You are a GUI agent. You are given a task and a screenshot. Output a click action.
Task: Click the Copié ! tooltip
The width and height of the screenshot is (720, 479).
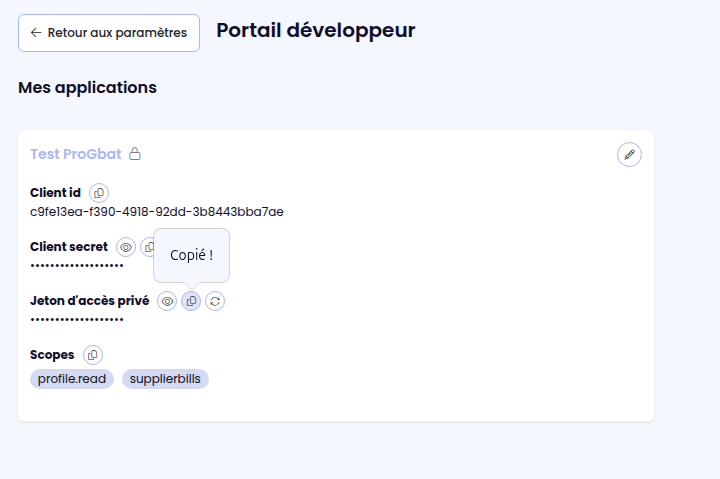click(x=191, y=255)
